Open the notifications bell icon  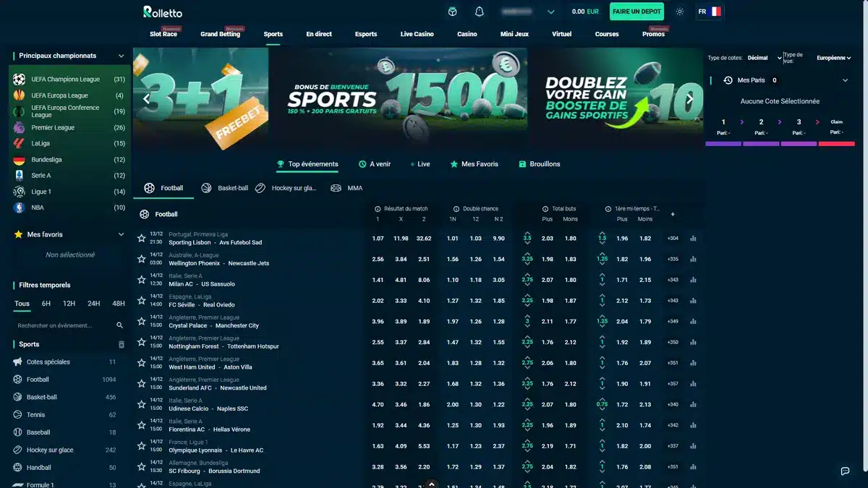[x=479, y=12]
